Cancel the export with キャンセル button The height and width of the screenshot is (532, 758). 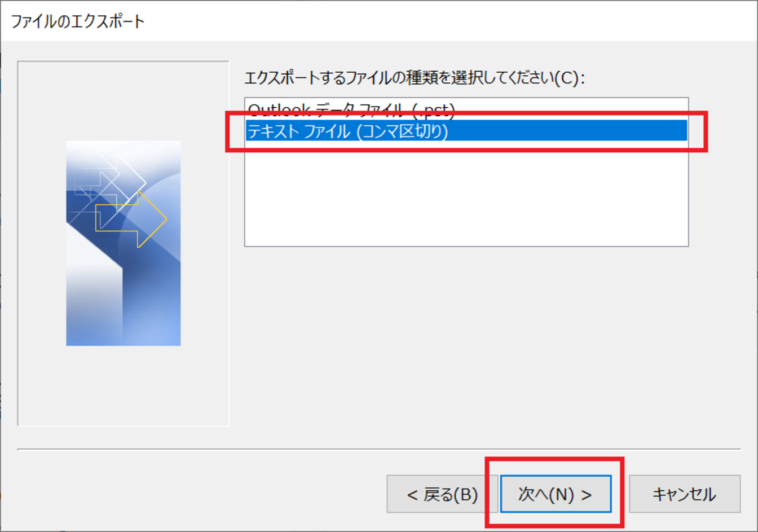point(684,494)
